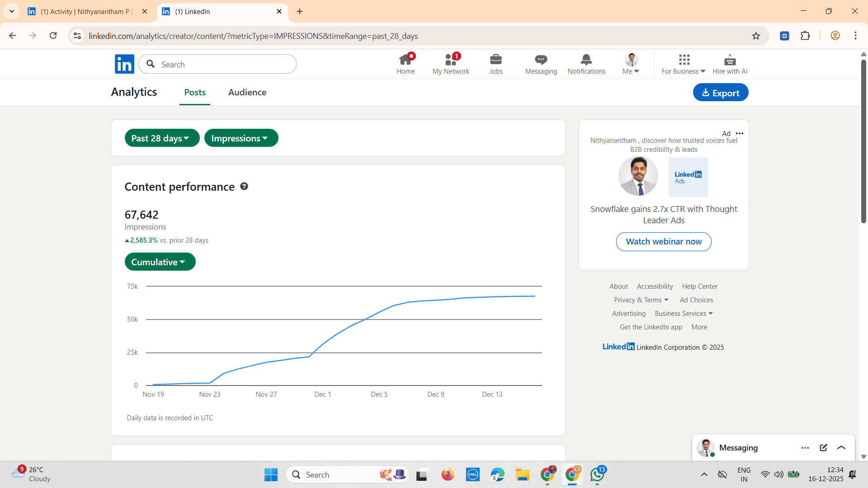The height and width of the screenshot is (488, 868).
Task: Open the Messaging nav icon
Action: (x=541, y=64)
